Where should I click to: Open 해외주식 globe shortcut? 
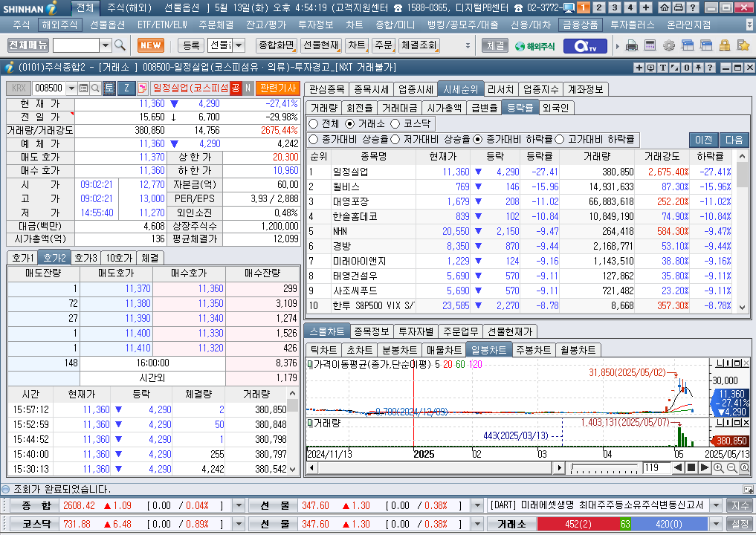pos(534,46)
